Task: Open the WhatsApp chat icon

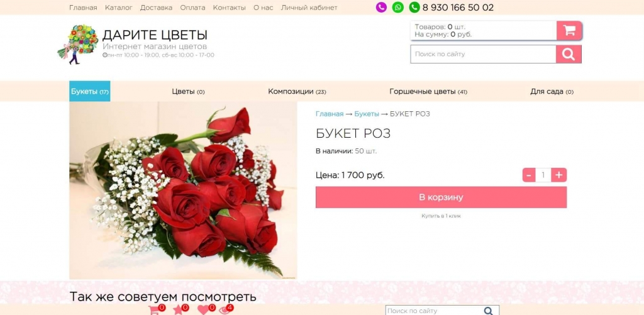Action: [397, 8]
